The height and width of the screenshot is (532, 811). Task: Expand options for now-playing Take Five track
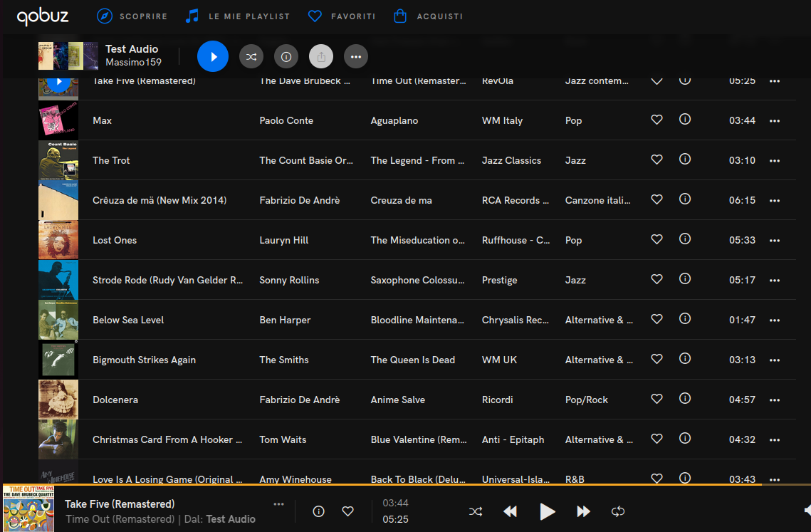tap(278, 504)
